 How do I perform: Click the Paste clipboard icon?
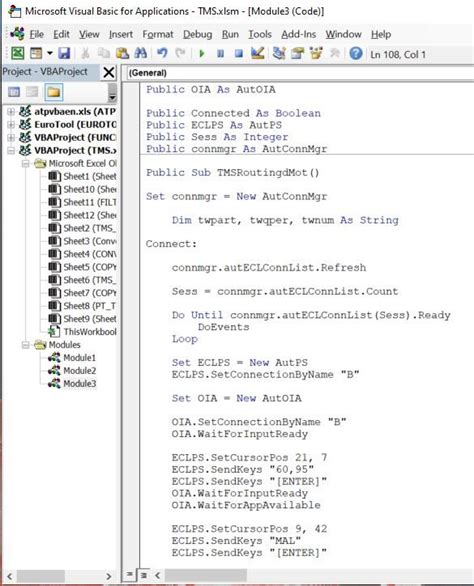(122, 53)
